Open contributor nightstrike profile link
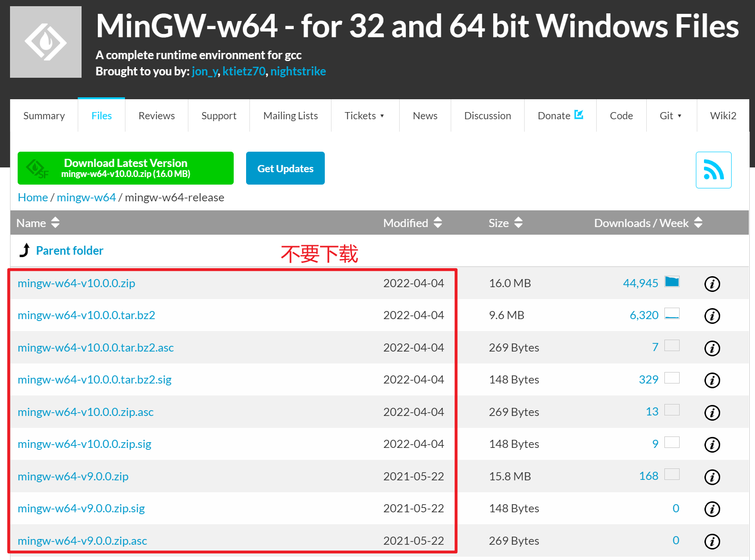Screen dimensions: 755x560 pos(298,71)
